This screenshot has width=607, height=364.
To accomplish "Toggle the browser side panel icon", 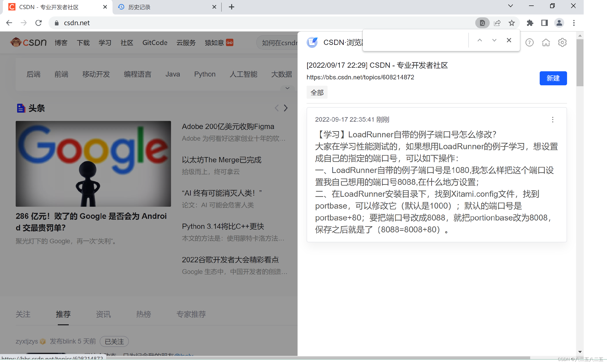I will coord(544,23).
